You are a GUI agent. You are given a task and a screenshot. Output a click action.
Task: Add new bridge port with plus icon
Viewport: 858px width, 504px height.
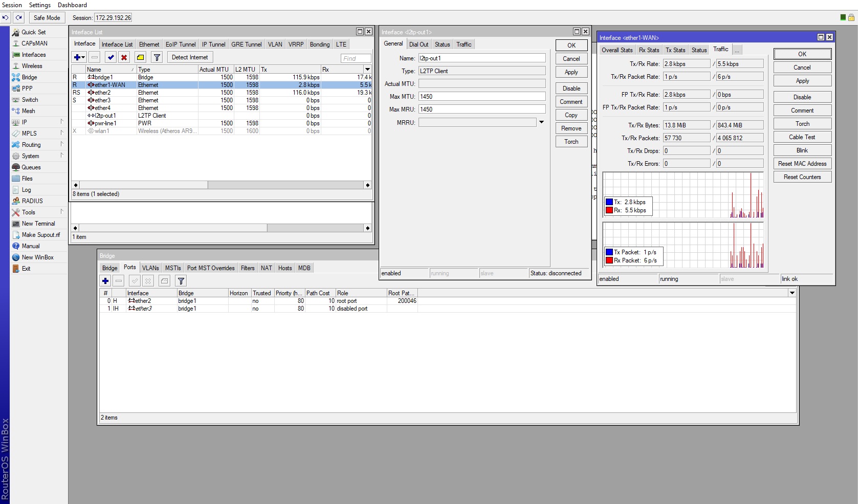coord(105,281)
